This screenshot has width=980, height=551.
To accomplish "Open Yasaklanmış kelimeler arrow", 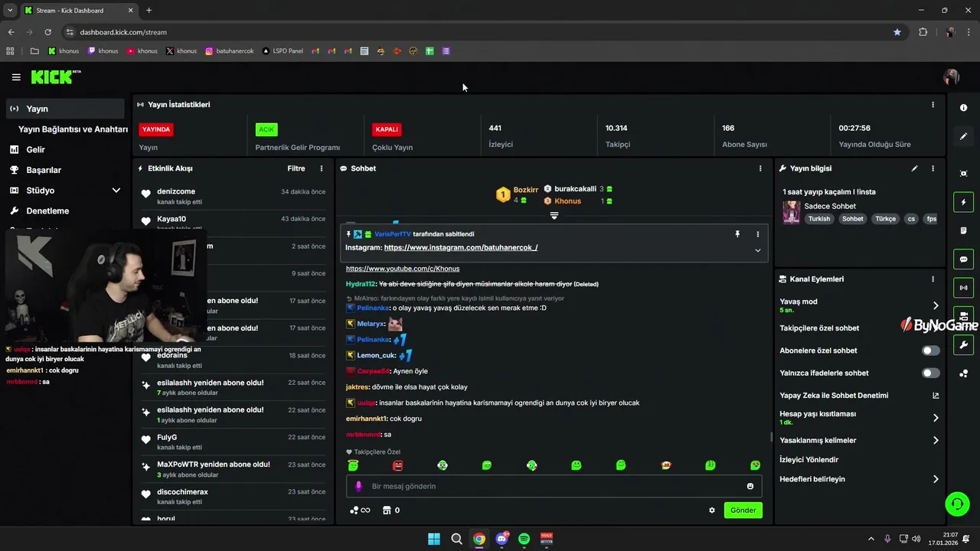I will click(935, 441).
